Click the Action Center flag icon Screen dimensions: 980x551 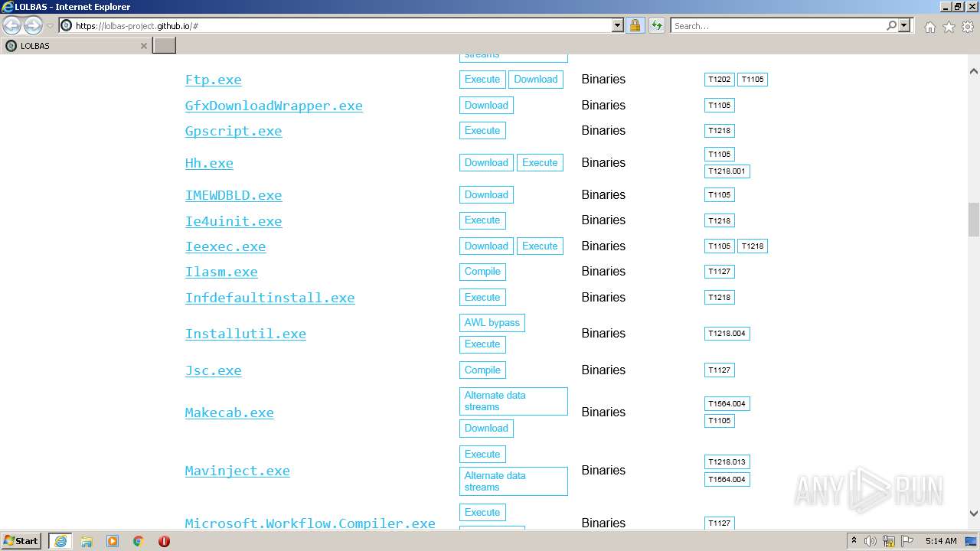coord(906,541)
